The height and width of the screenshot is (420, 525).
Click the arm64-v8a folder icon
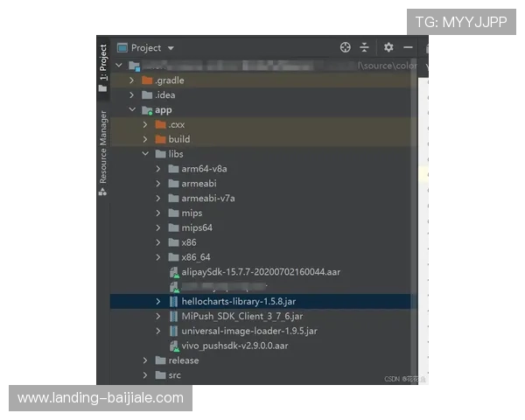pos(173,169)
